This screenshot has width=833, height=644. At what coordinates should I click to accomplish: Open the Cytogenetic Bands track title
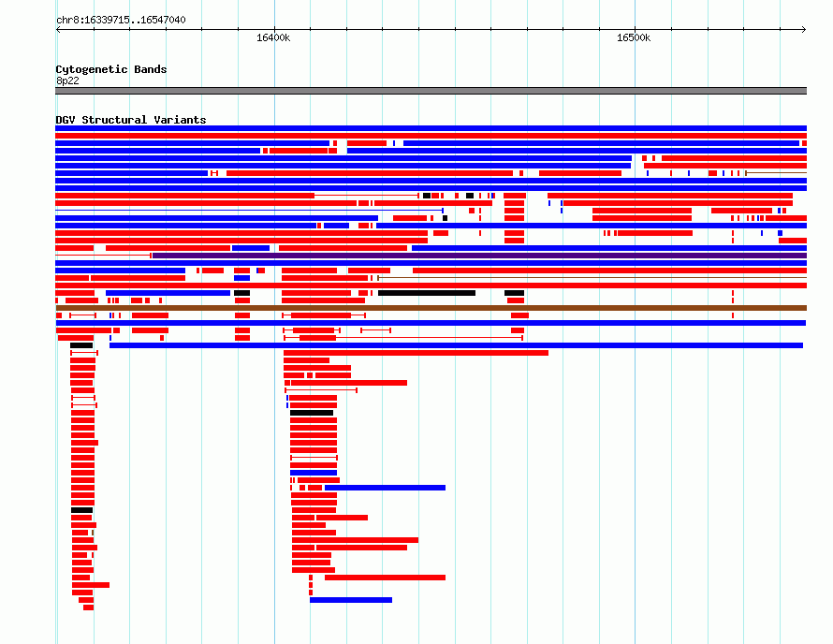point(111,69)
